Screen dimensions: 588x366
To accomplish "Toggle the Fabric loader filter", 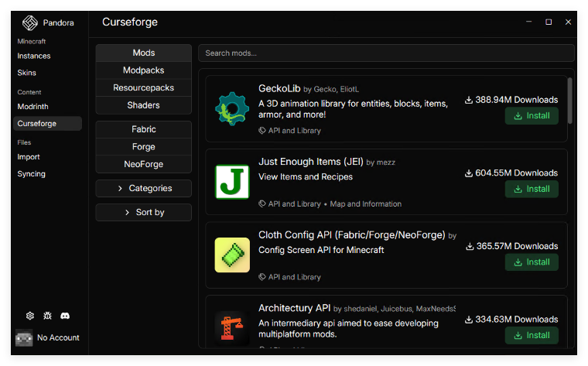I will pyautogui.click(x=144, y=129).
